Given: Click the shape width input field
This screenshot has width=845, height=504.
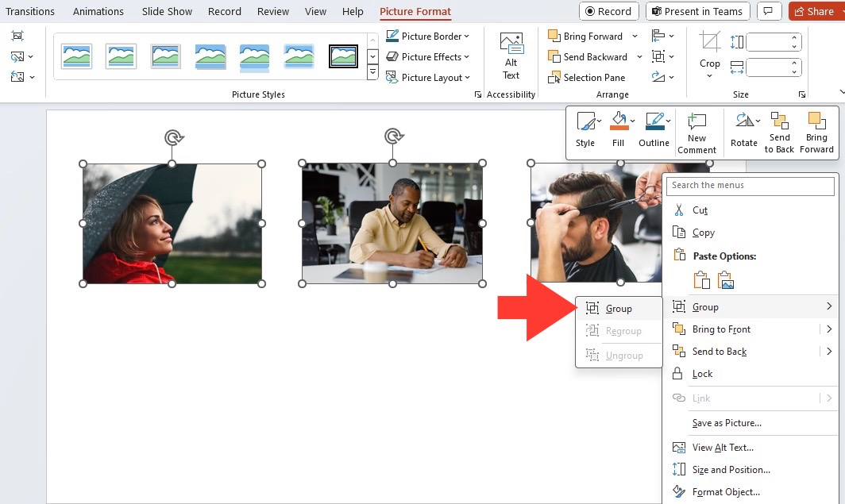Looking at the screenshot, I should tap(770, 67).
